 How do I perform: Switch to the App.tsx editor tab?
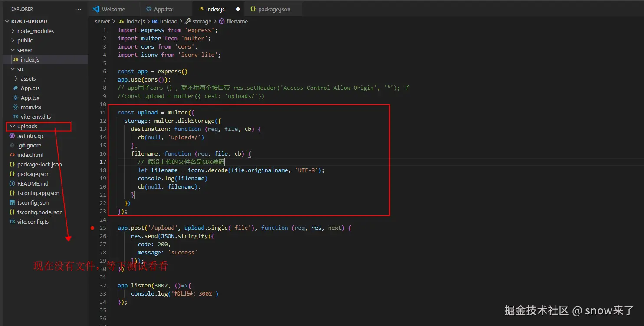166,9
